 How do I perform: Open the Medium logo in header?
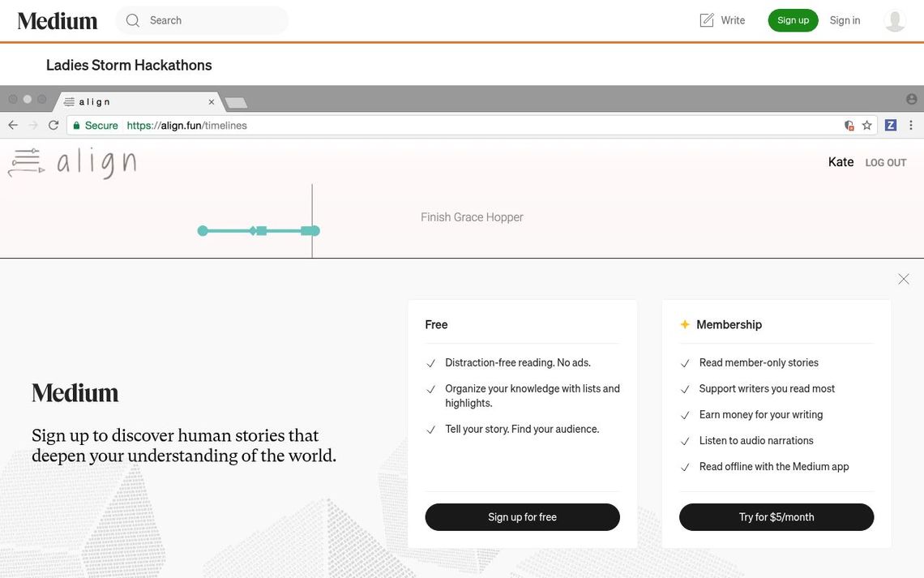point(58,20)
